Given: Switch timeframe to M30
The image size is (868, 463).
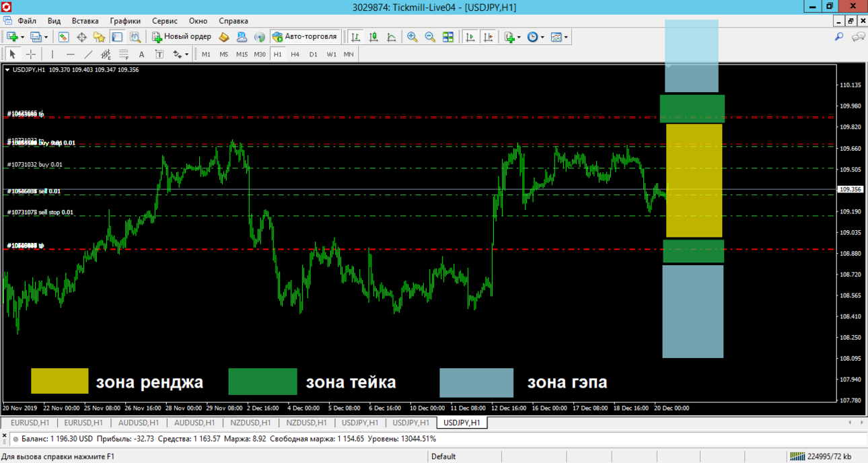Looking at the screenshot, I should [260, 55].
